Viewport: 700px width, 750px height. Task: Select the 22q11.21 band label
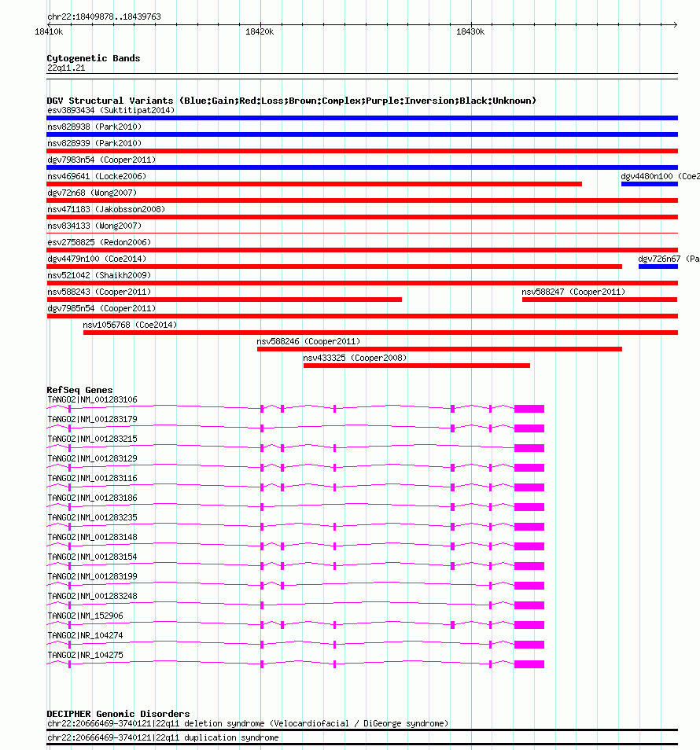click(66, 68)
